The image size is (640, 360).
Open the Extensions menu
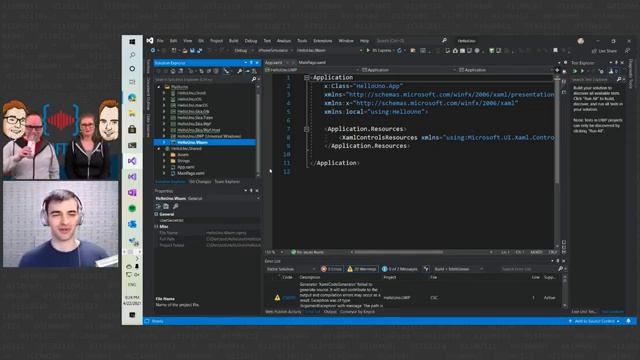pos(322,41)
